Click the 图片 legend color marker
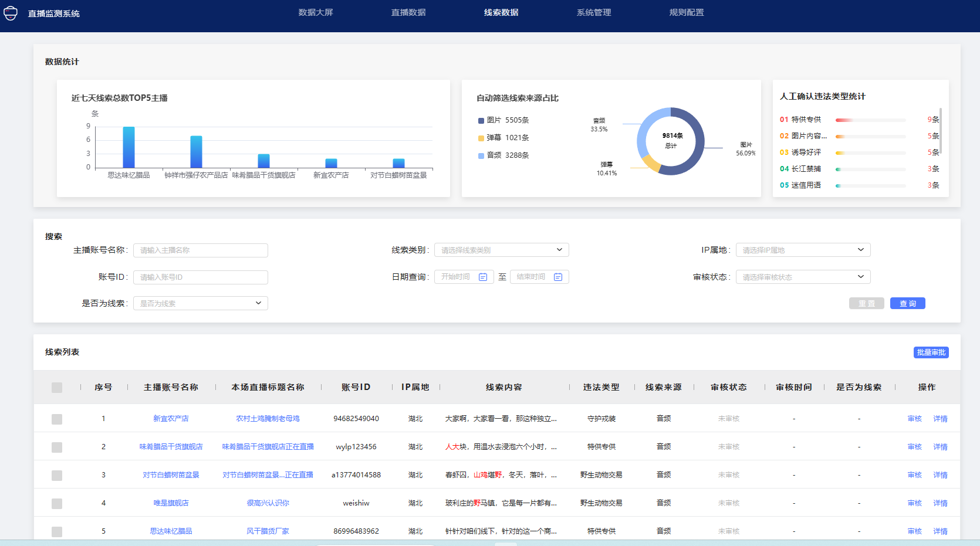 pyautogui.click(x=481, y=121)
